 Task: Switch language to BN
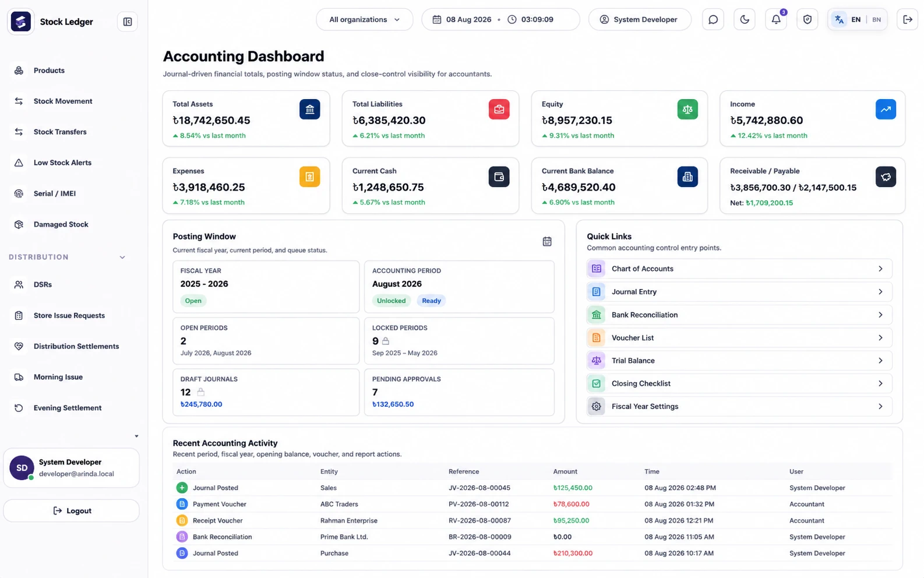click(877, 19)
